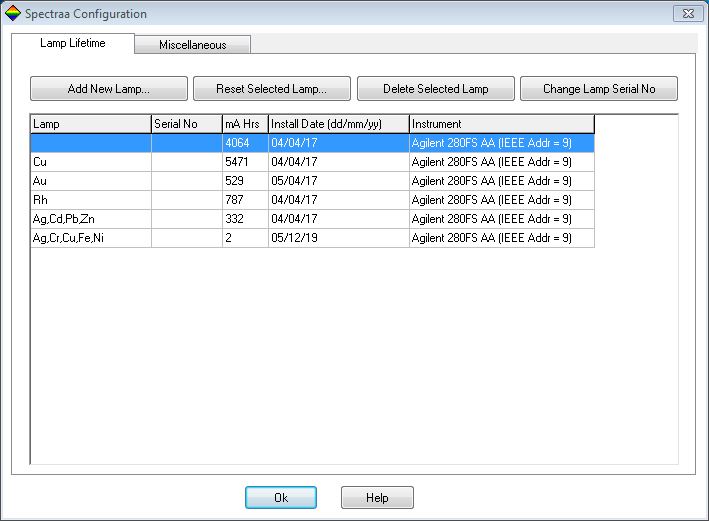Confirm settings with the Ok button
Image resolution: width=709 pixels, height=521 pixels.
click(281, 498)
